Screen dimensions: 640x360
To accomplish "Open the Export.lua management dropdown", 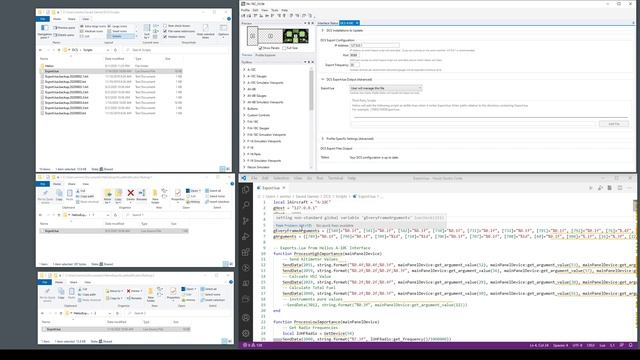I will tap(386, 88).
